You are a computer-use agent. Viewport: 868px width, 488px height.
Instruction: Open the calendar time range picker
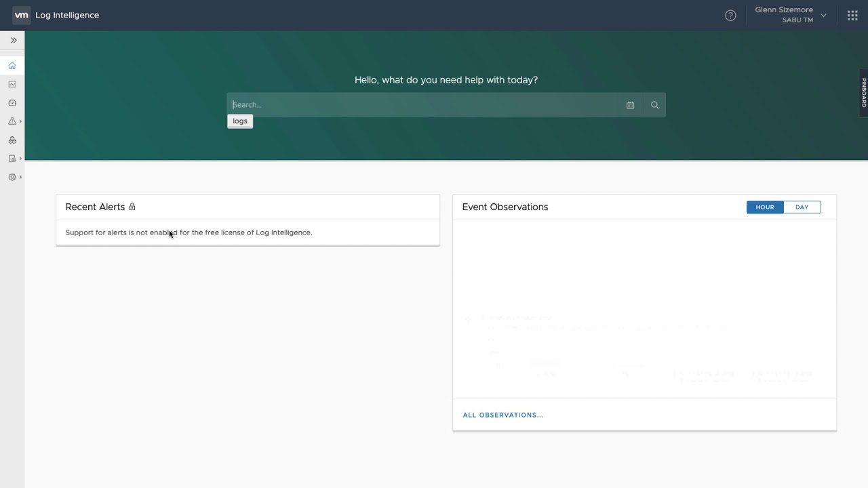point(630,105)
